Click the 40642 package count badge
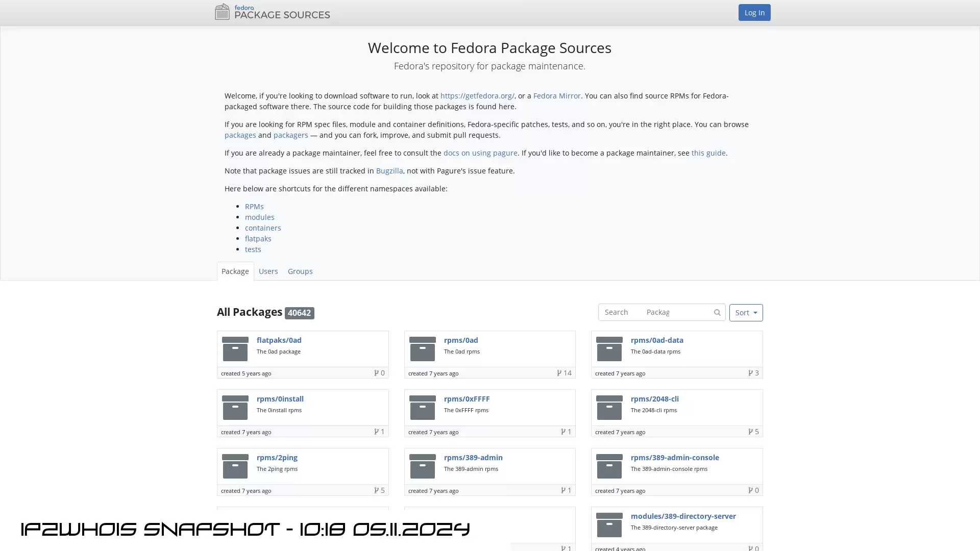The height and width of the screenshot is (551, 980). point(299,313)
